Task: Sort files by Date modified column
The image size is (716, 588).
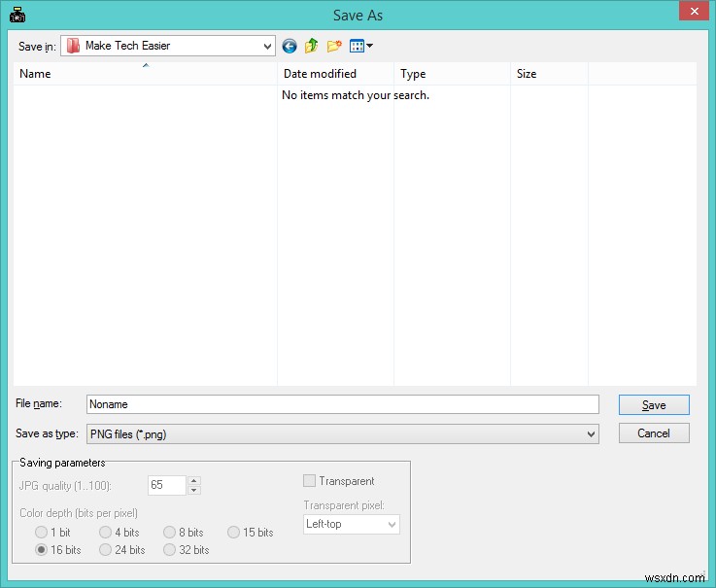Action: click(x=335, y=74)
